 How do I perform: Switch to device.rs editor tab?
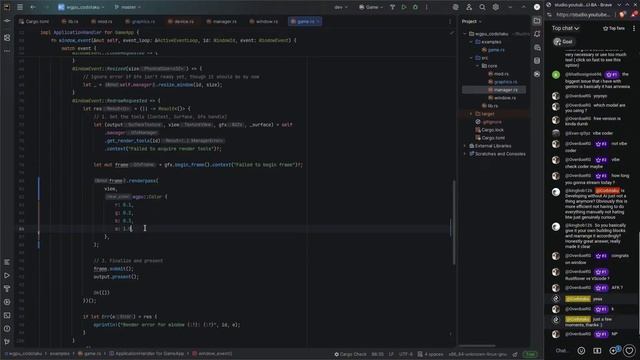tap(181, 21)
